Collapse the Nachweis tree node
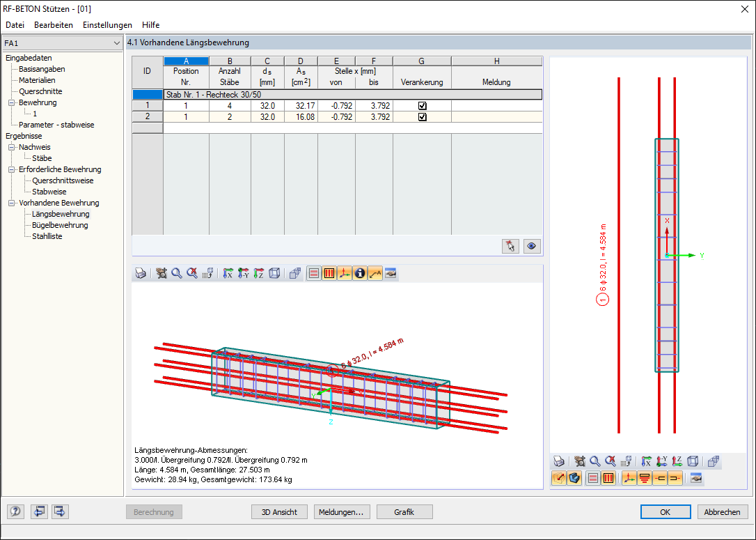Image resolution: width=756 pixels, height=540 pixels. [12, 147]
